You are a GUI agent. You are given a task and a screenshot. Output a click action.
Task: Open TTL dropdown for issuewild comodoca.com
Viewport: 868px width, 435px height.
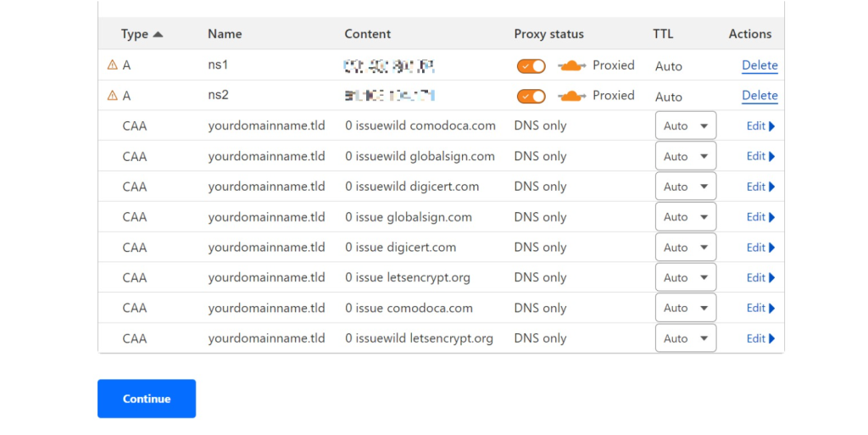[686, 126]
